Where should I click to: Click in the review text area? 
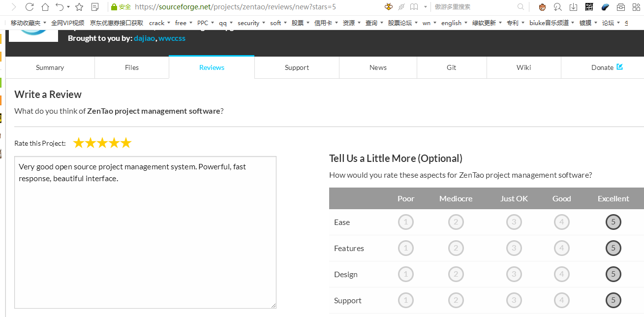[145, 232]
